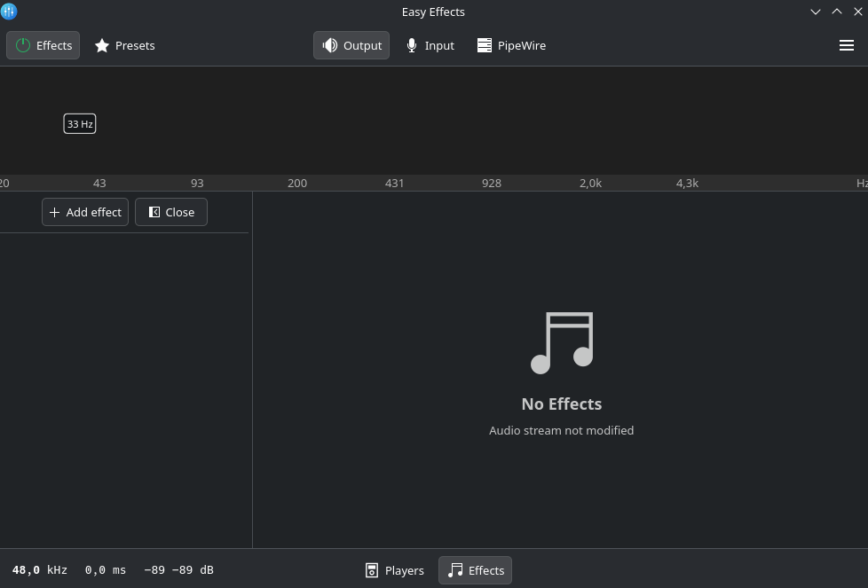Viewport: 868px width, 588px height.
Task: Open the PipeWire tab
Action: [511, 45]
